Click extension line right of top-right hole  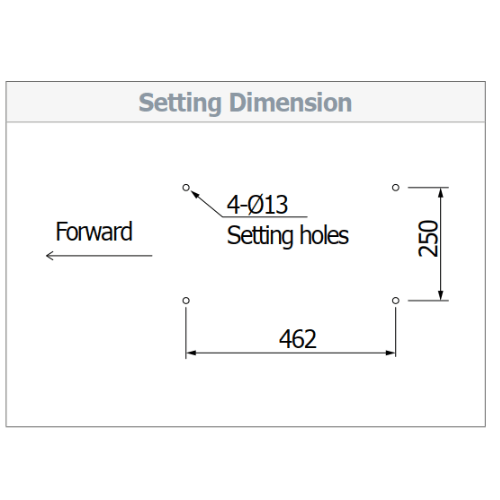[x=428, y=187]
